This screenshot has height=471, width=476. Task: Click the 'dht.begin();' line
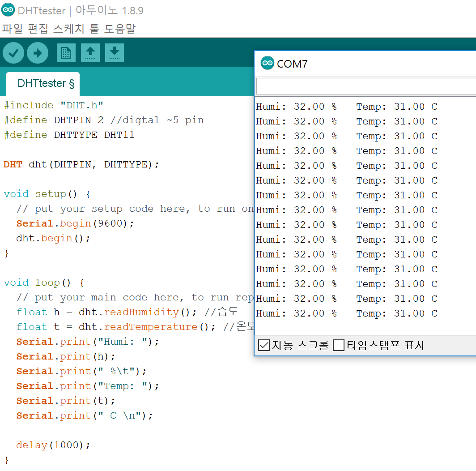53,239
